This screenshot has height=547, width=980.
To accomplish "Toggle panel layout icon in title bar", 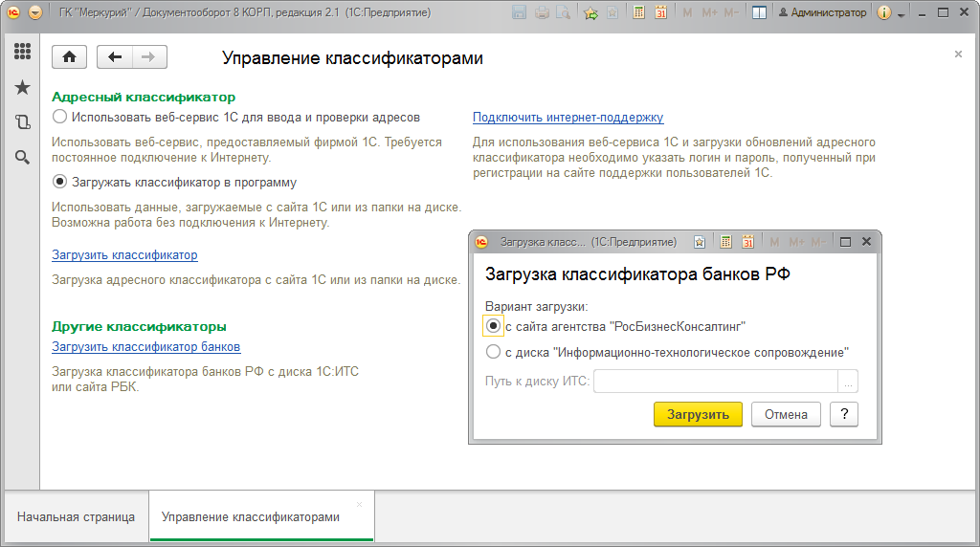I will tap(759, 12).
